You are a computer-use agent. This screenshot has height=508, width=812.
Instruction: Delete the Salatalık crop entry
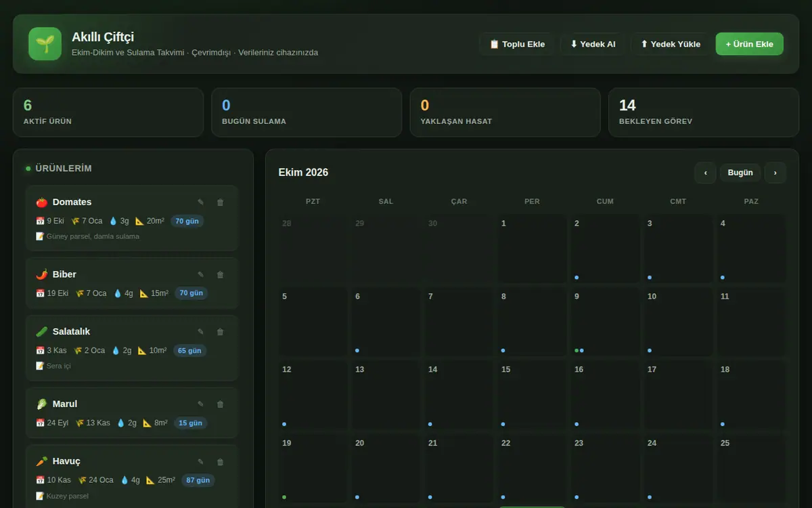click(x=220, y=331)
